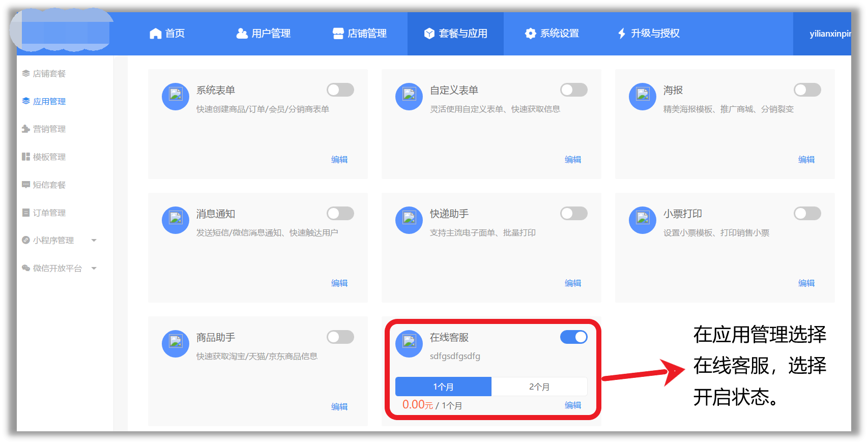Click the 自定义表单 app icon

click(x=409, y=97)
